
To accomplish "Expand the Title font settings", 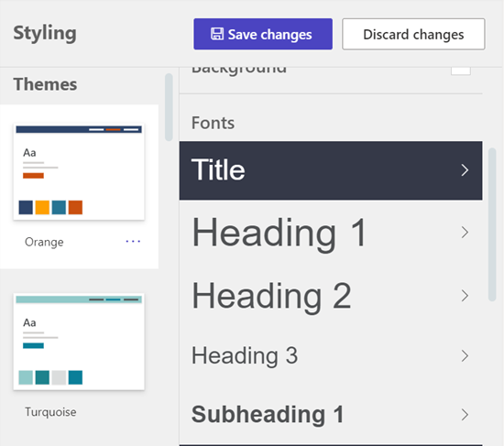I will 331,170.
